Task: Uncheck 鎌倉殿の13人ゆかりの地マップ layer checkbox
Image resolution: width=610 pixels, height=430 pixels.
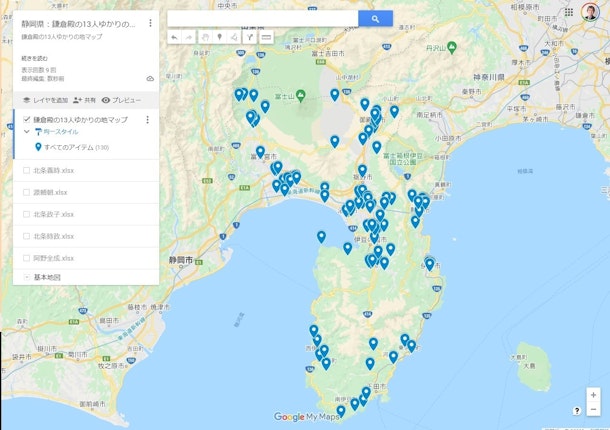Action: point(27,120)
